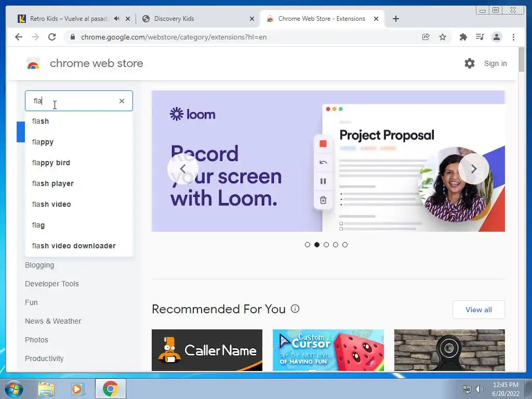Choose 'flash video downloader' suggestion
532x399 pixels.
coord(79,246)
